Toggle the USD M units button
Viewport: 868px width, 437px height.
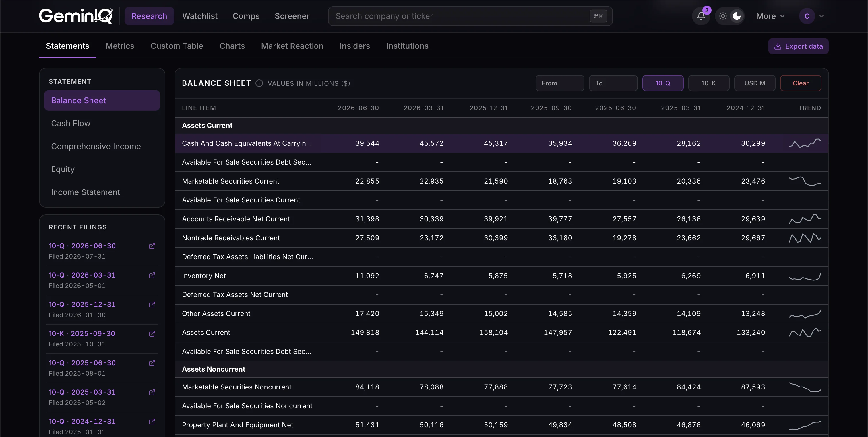754,83
